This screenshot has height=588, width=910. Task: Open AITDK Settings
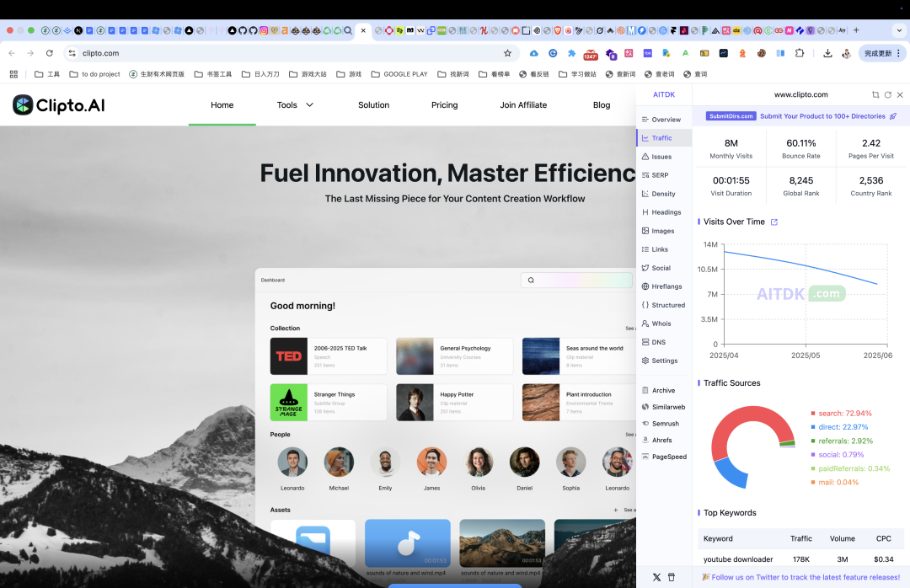[660, 361]
